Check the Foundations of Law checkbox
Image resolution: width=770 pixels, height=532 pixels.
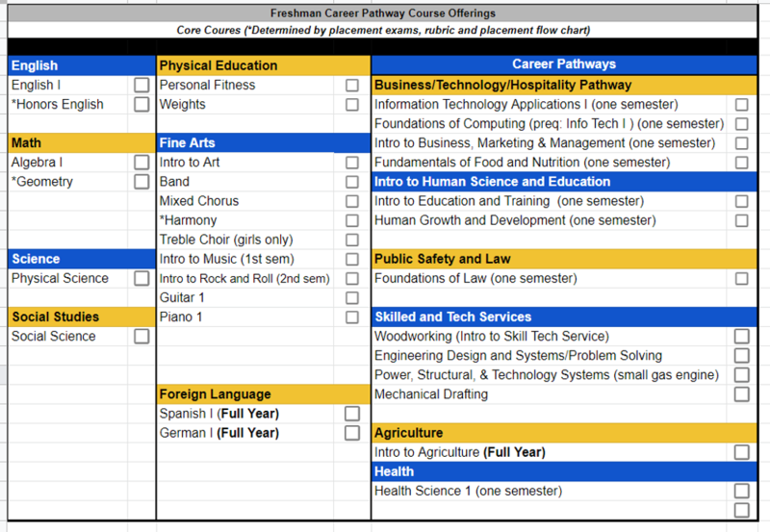click(741, 279)
